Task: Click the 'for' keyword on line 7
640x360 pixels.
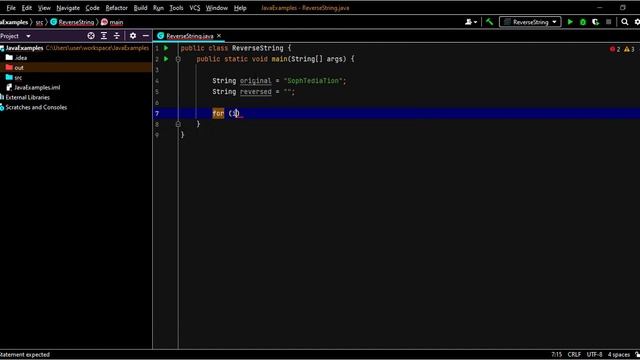Action: tap(218, 113)
